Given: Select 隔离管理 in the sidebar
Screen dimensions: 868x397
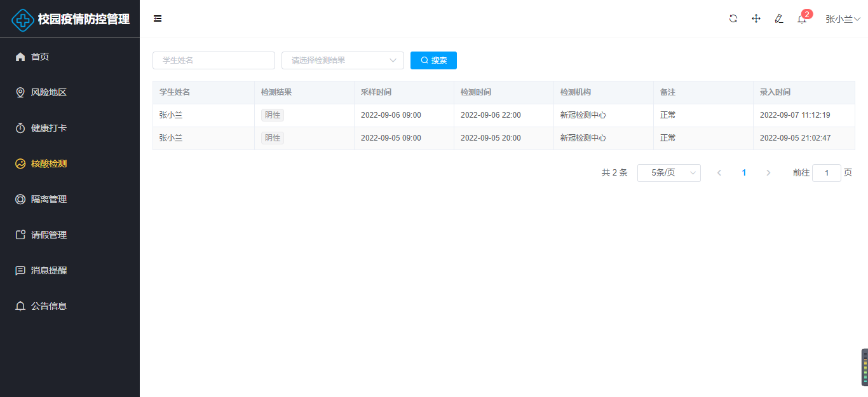Looking at the screenshot, I should [x=49, y=199].
